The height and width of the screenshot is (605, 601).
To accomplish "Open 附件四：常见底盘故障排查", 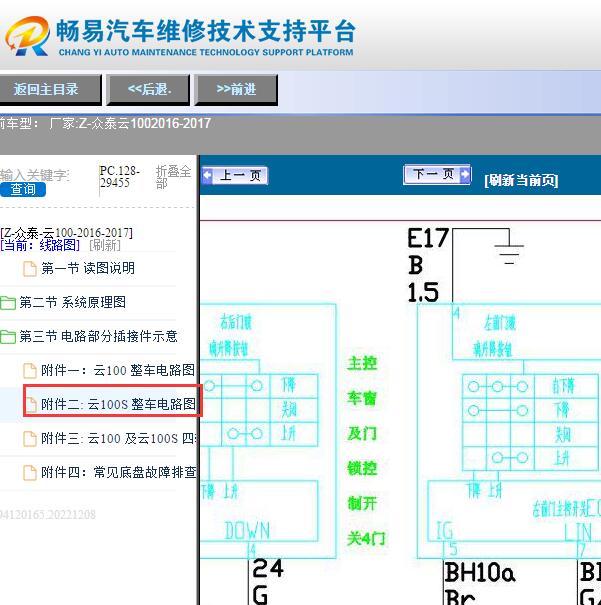I will pos(119,472).
